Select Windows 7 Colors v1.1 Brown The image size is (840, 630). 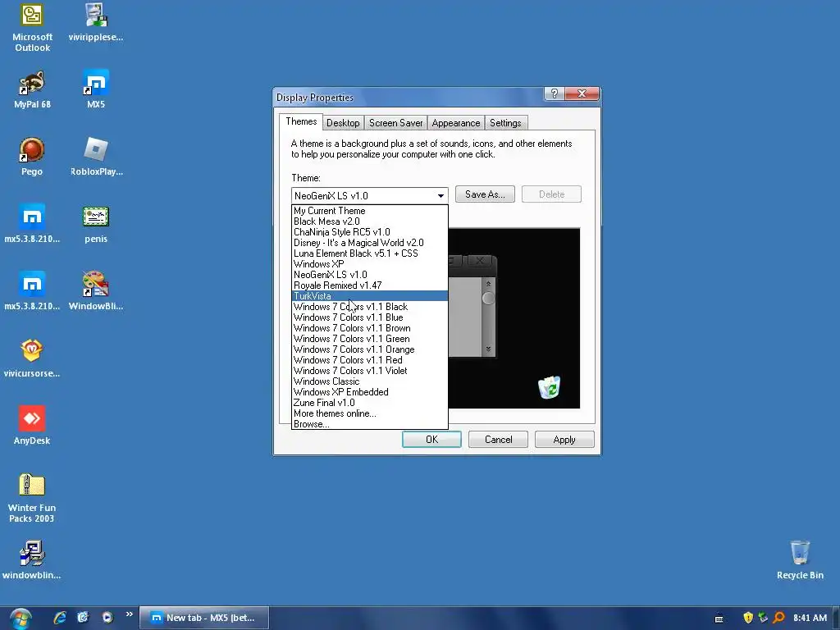pyautogui.click(x=370, y=328)
